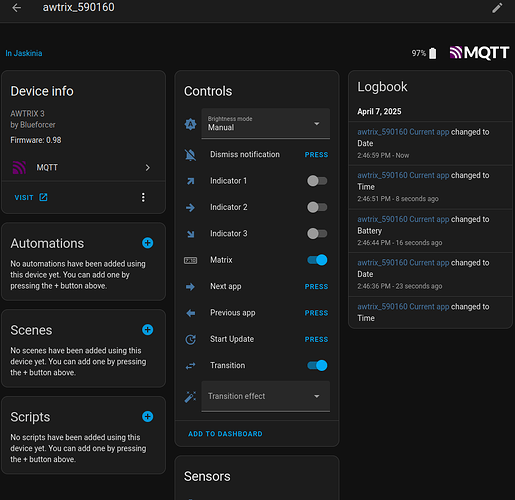Open the three-dot menu in Device info
515x500 pixels.
tap(143, 197)
